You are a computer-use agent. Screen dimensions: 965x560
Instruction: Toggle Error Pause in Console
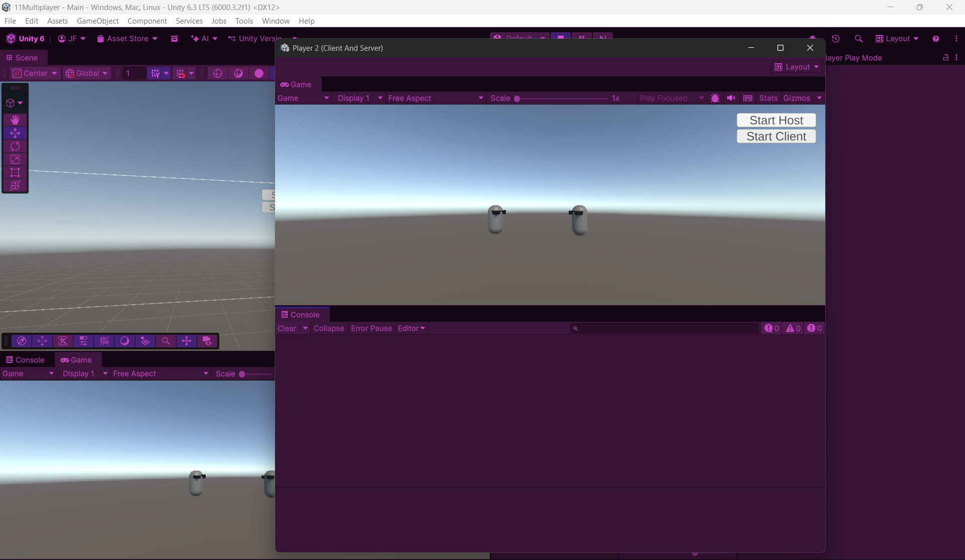[x=371, y=328]
